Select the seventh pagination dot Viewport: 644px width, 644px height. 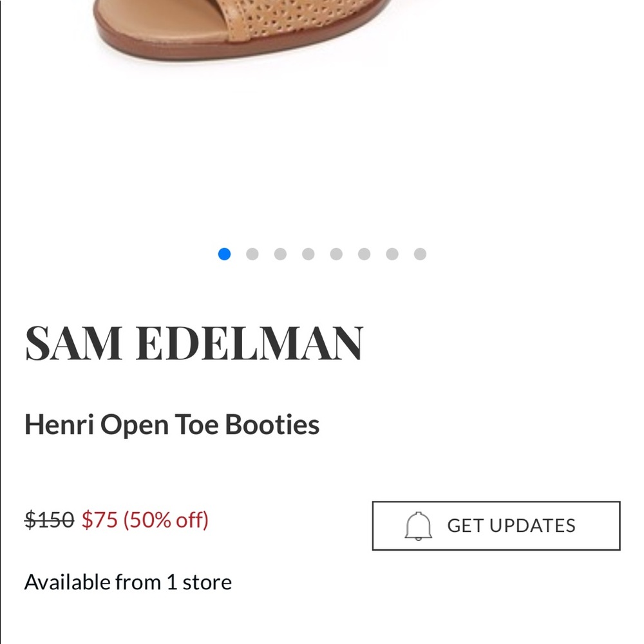pos(392,254)
